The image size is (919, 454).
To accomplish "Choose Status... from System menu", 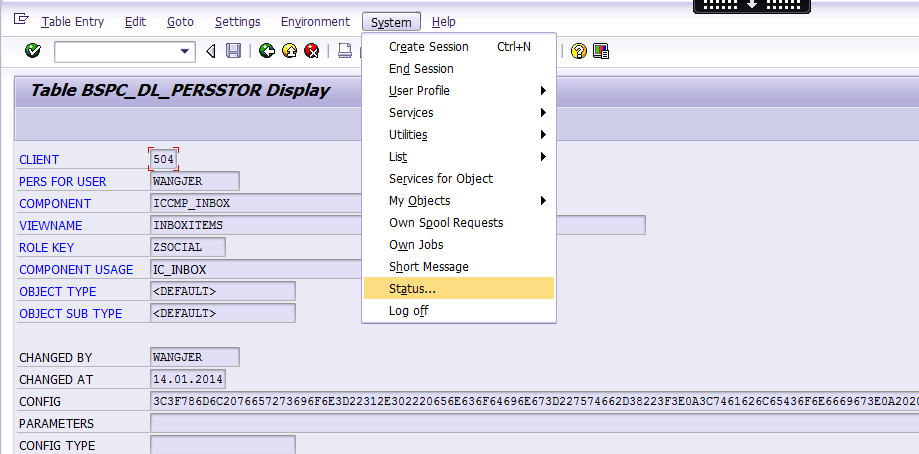I will [458, 288].
